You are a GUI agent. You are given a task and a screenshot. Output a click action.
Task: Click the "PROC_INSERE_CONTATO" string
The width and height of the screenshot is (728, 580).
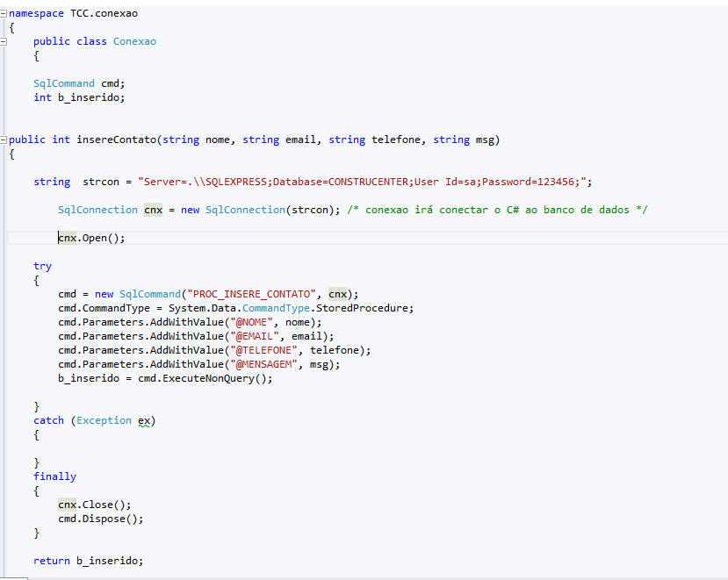(x=251, y=294)
